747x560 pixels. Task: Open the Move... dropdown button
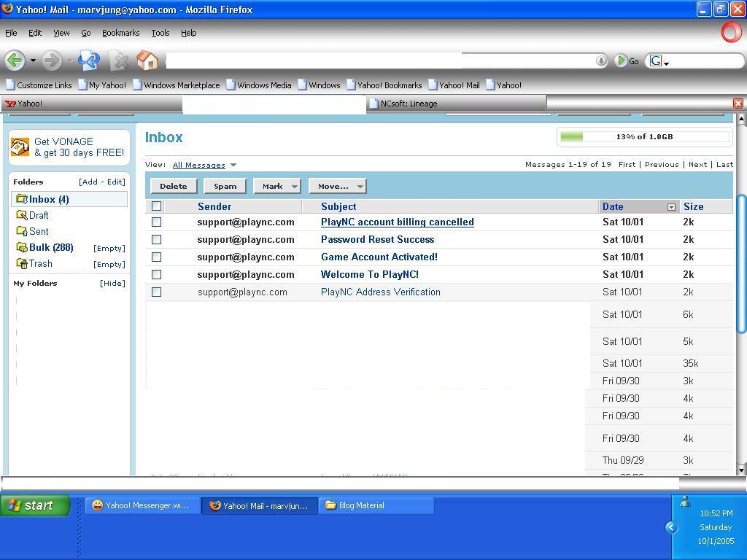(x=338, y=186)
